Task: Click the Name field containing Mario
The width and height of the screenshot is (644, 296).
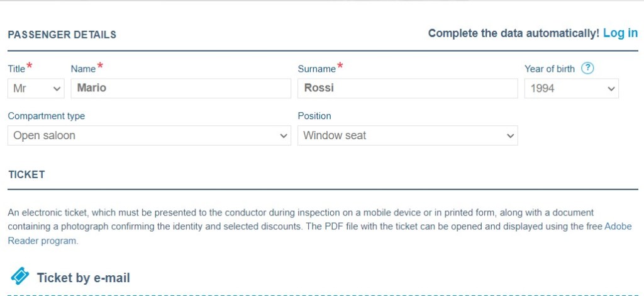Action: tap(180, 89)
